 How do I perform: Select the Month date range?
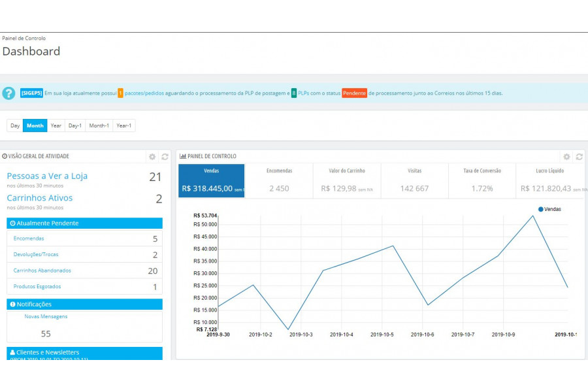[x=35, y=125]
